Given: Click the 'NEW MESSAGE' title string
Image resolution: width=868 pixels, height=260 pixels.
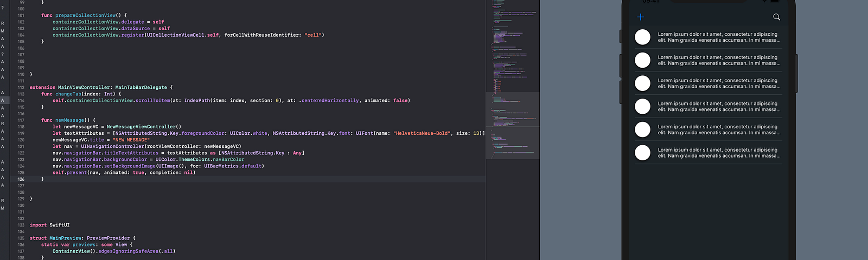Looking at the screenshot, I should pos(131,140).
